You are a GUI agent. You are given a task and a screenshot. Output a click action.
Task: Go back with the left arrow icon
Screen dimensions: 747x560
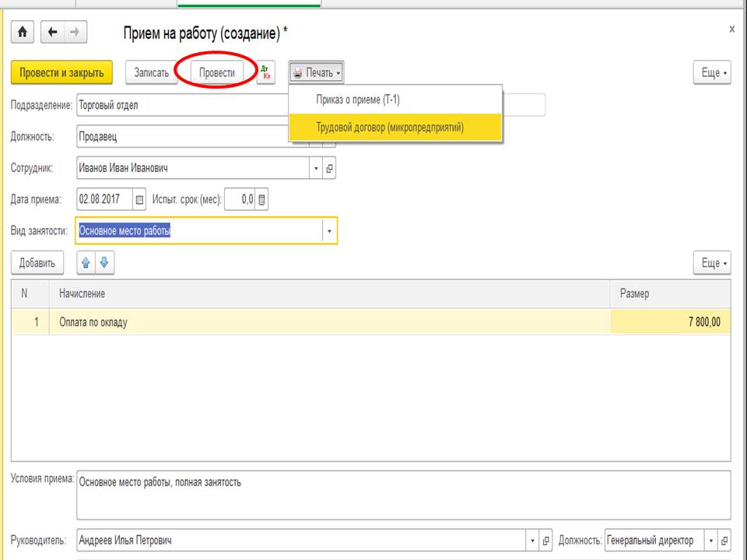[x=52, y=32]
